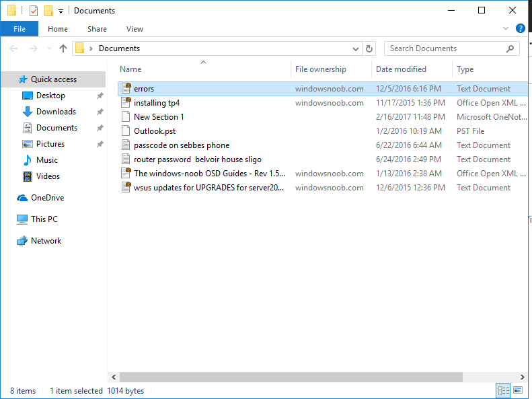Click the pin icon beside Documents
The width and height of the screenshot is (532, 399).
click(100, 128)
